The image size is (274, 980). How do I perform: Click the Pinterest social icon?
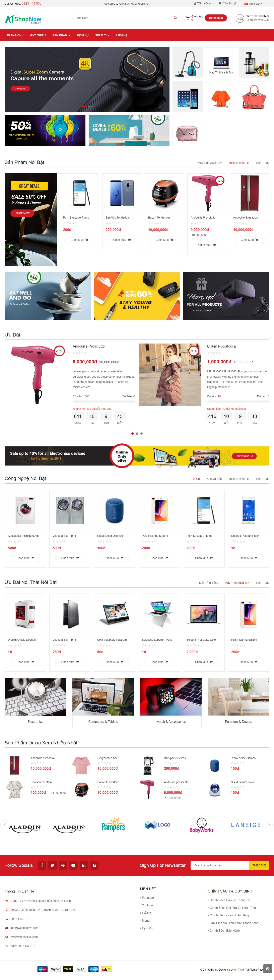[63, 865]
